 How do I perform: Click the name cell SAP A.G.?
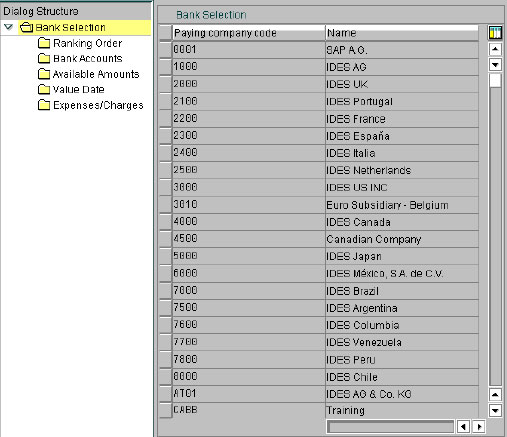point(402,50)
